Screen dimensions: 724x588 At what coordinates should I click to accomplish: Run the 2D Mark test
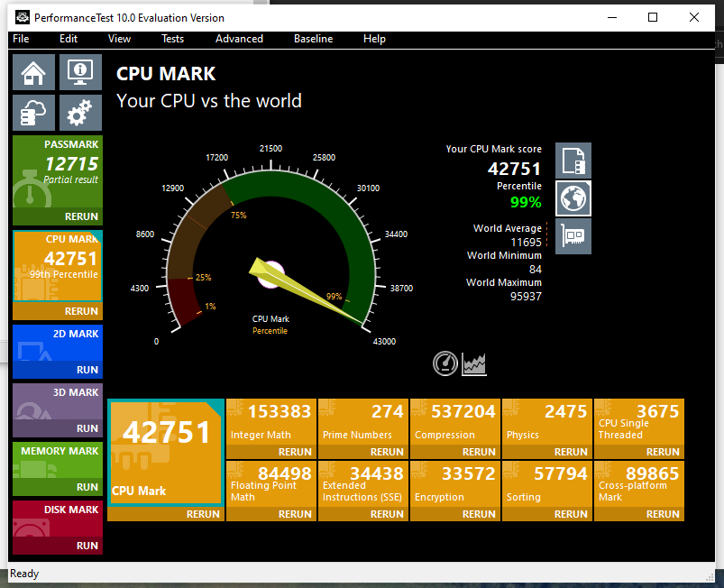pos(58,370)
